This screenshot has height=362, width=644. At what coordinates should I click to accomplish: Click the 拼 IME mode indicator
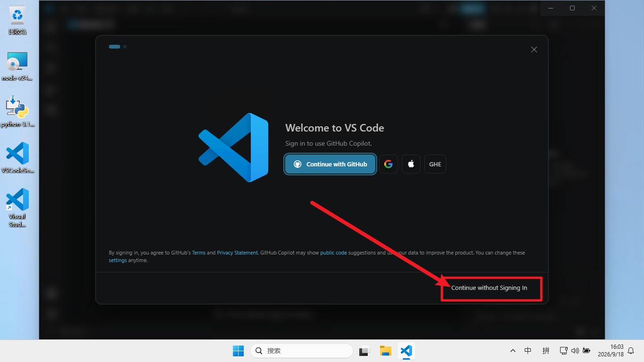tap(546, 351)
